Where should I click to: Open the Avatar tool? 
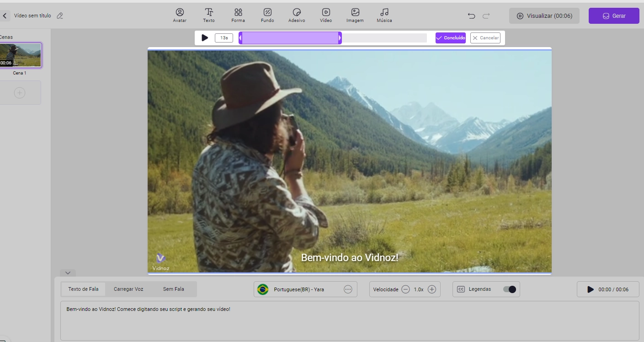180,15
